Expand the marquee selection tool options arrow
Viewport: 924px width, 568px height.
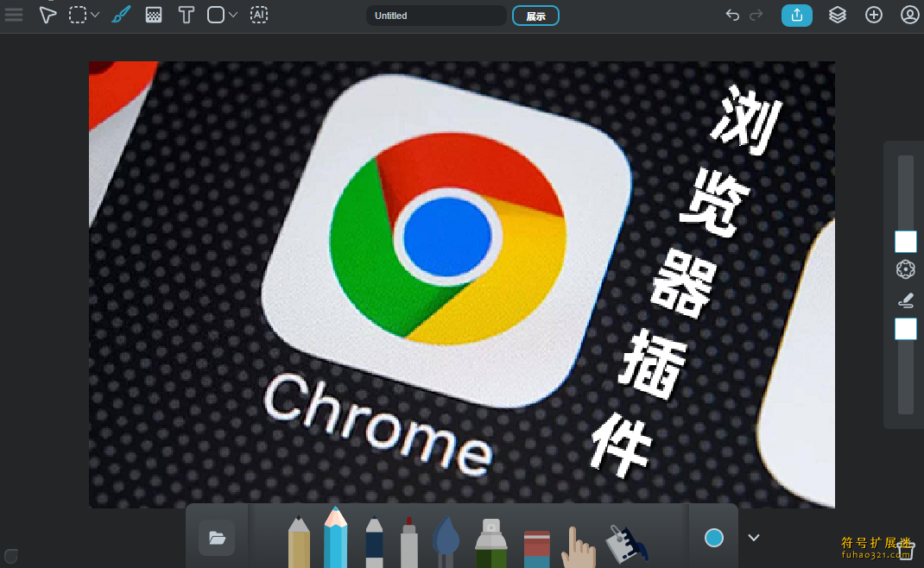tap(95, 15)
